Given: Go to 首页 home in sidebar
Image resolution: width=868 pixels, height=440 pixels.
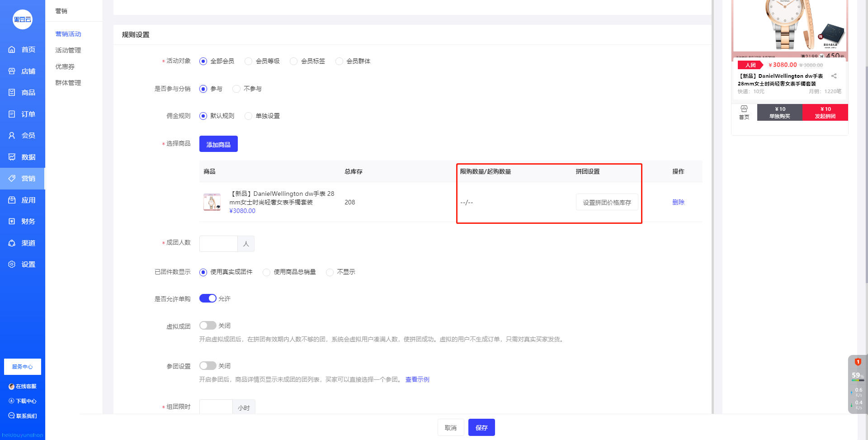Looking at the screenshot, I should coord(23,50).
